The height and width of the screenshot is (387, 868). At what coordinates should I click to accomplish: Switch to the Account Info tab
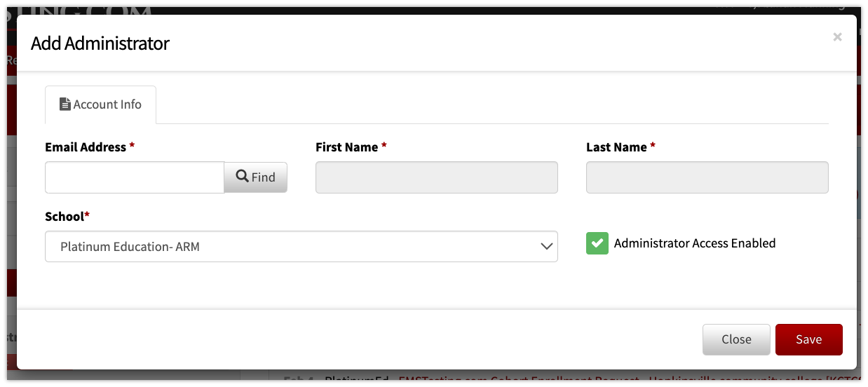pos(100,104)
